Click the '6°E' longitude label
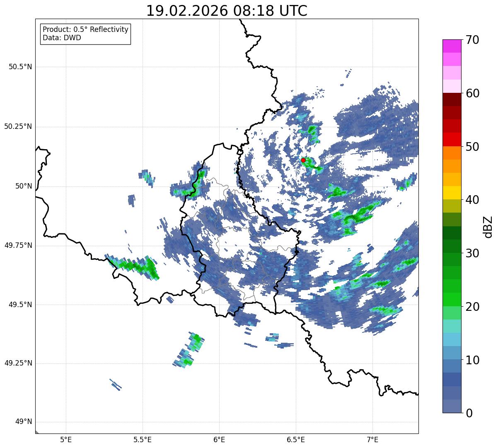The image size is (498, 448). [220, 440]
